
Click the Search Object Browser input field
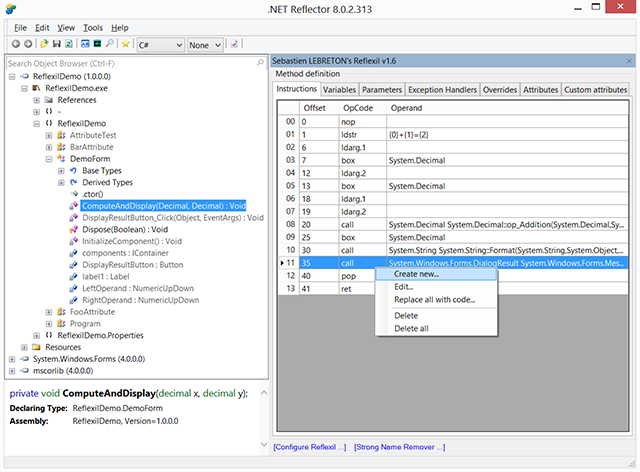131,63
